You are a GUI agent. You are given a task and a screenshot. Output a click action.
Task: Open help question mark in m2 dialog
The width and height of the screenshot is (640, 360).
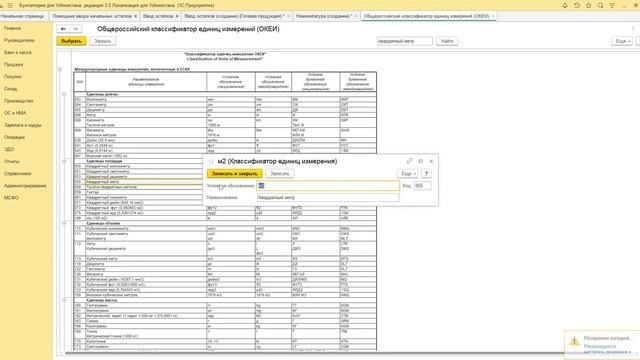click(426, 173)
